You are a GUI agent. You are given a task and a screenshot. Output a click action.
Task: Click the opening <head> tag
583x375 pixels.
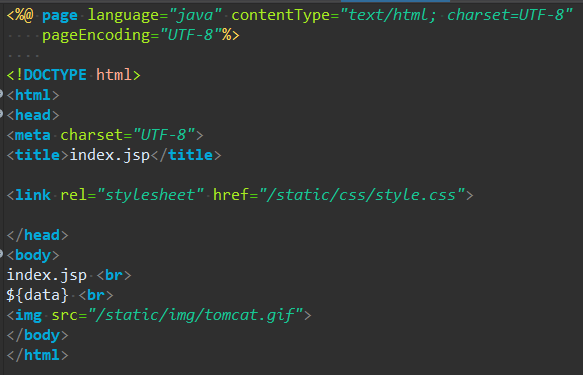tap(33, 115)
